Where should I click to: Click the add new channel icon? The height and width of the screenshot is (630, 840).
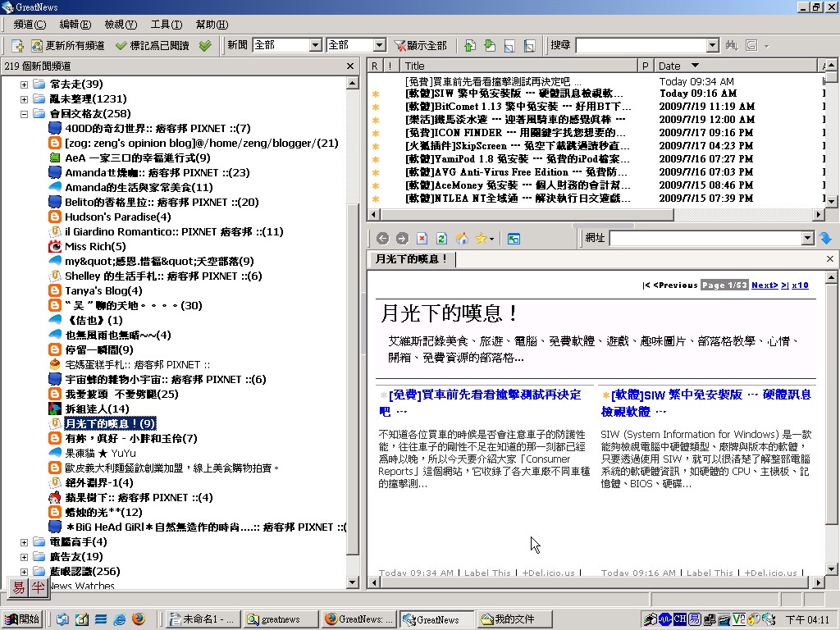(17, 46)
